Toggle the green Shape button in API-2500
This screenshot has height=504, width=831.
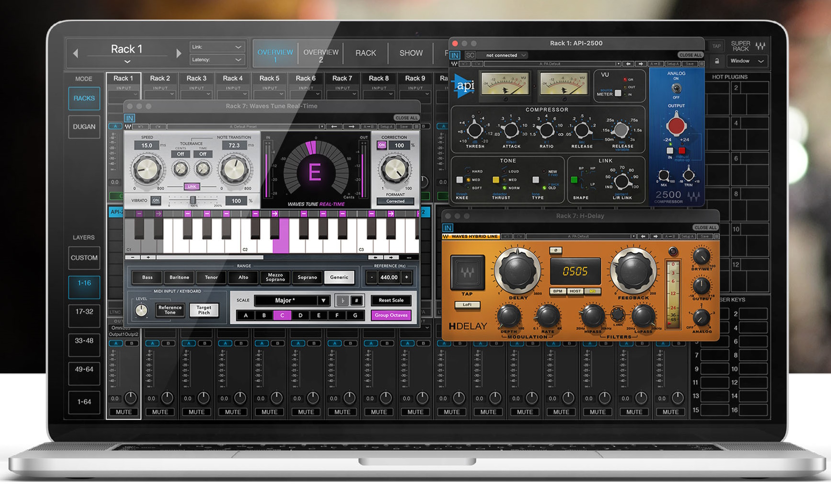pos(574,180)
